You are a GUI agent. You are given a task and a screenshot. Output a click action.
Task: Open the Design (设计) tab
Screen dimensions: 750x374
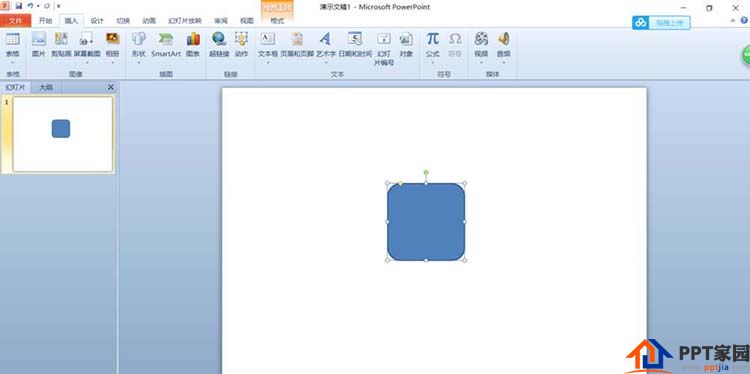point(97,21)
